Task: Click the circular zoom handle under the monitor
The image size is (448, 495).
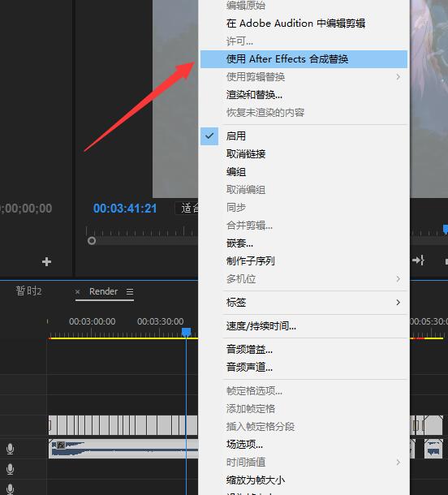Action: tap(92, 241)
